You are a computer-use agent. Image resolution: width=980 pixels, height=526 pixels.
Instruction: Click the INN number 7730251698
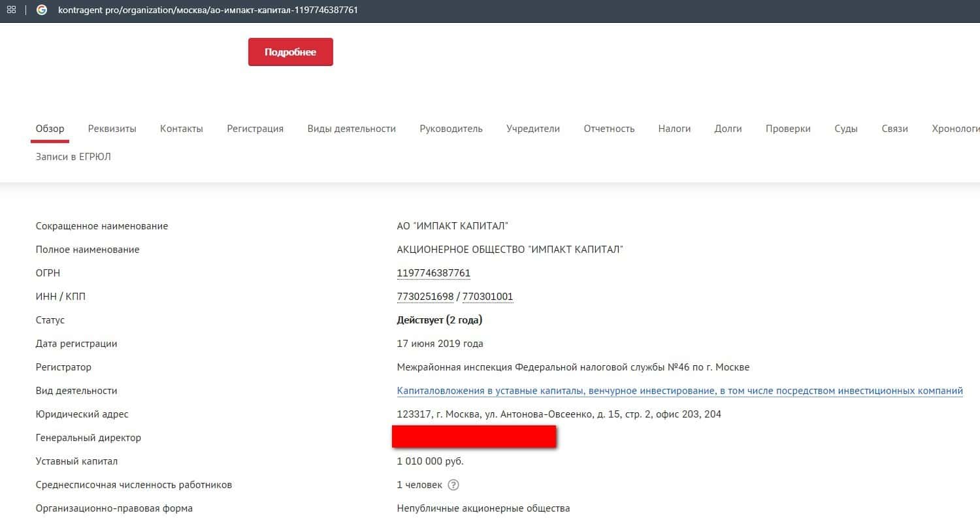(425, 297)
